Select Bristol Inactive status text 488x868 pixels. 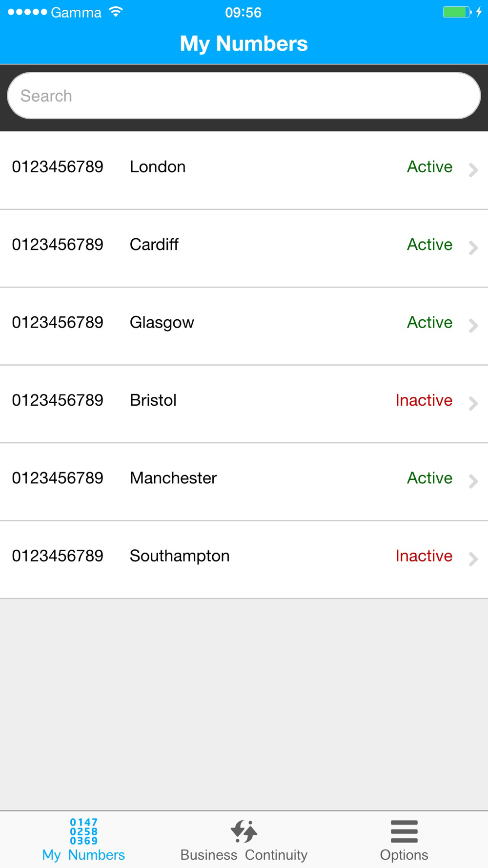point(424,400)
